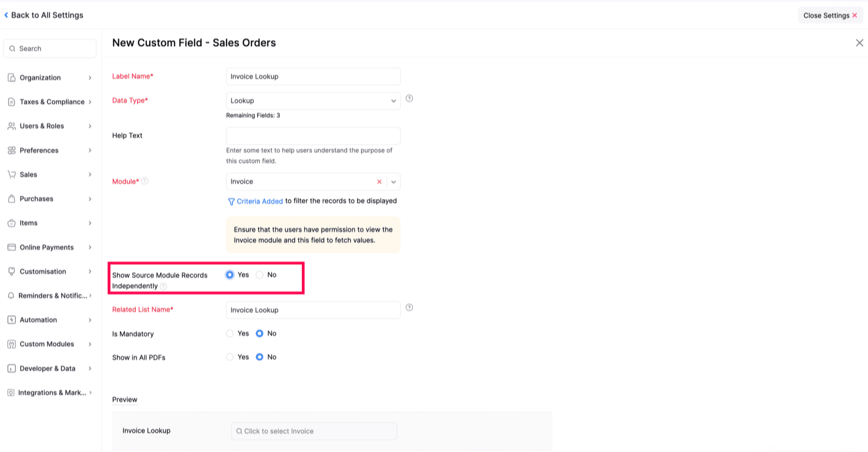868x452 pixels.
Task: Open the Criteria Added link
Action: click(x=260, y=201)
